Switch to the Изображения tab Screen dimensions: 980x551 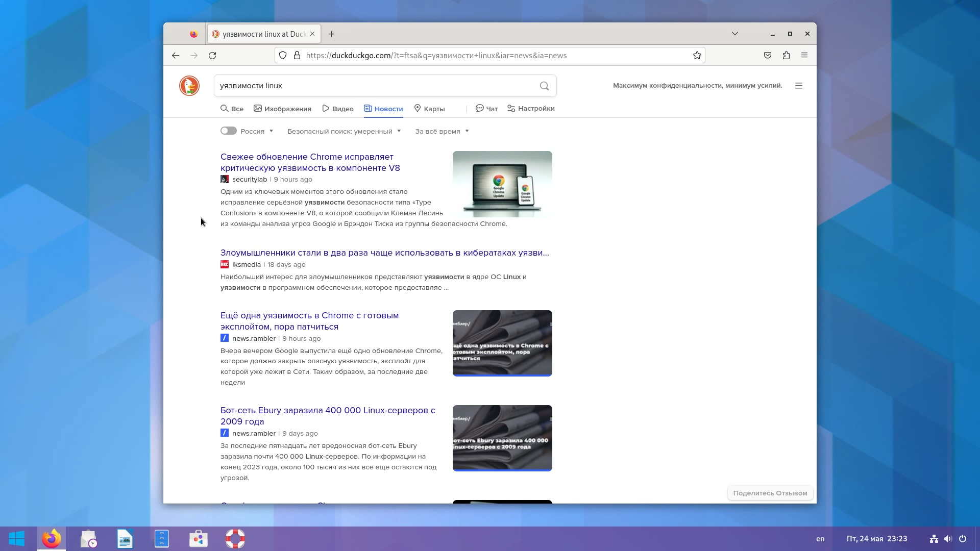pyautogui.click(x=282, y=108)
